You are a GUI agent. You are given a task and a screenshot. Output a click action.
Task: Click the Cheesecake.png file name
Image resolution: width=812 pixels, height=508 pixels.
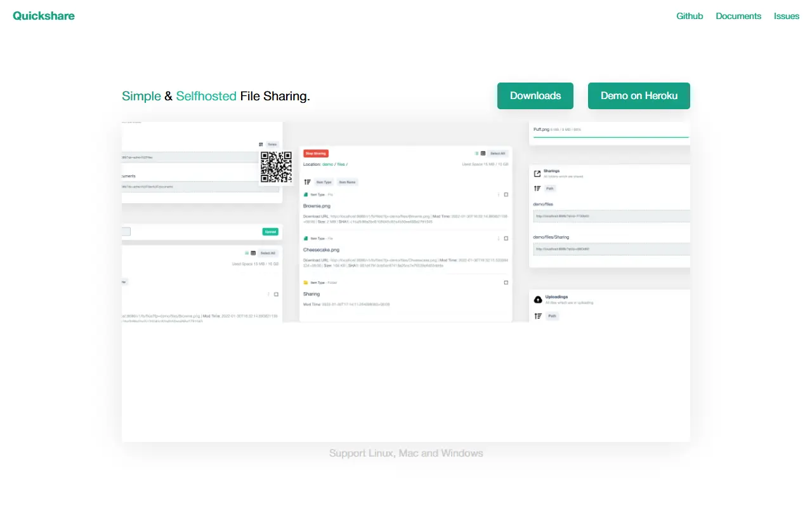click(x=321, y=250)
